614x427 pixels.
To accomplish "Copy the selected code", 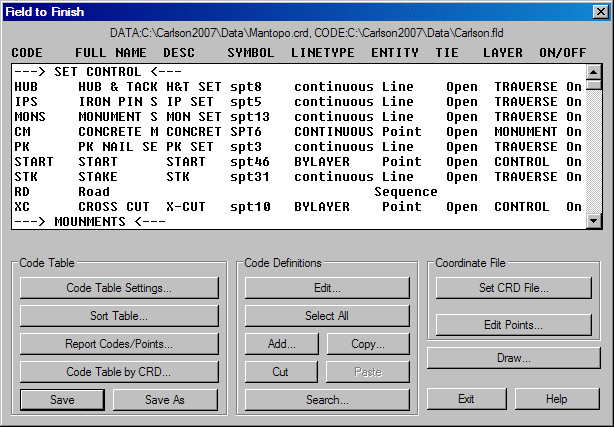I will coord(368,344).
